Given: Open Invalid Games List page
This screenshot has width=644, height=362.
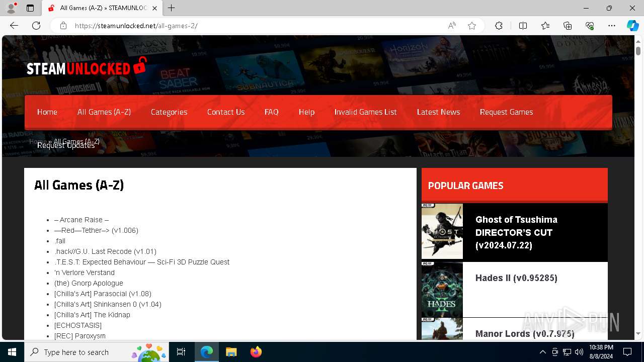Looking at the screenshot, I should 366,112.
